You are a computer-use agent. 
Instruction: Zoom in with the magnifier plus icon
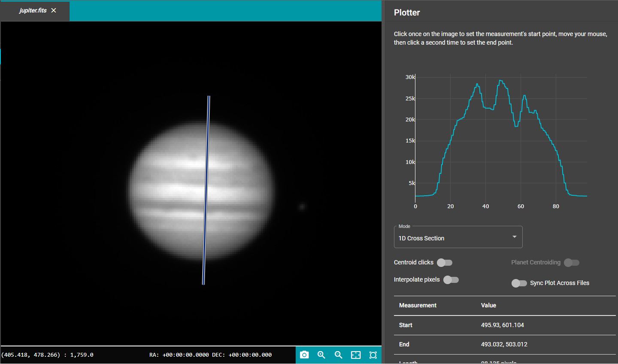[321, 355]
